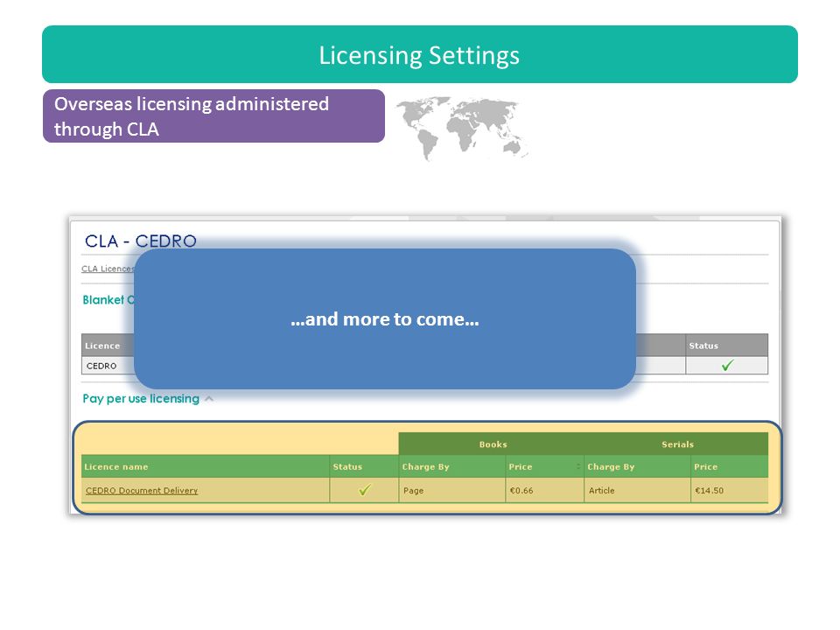The image size is (840, 630).
Task: Click the CEDRO licence cell in blanket table
Action: (x=108, y=366)
